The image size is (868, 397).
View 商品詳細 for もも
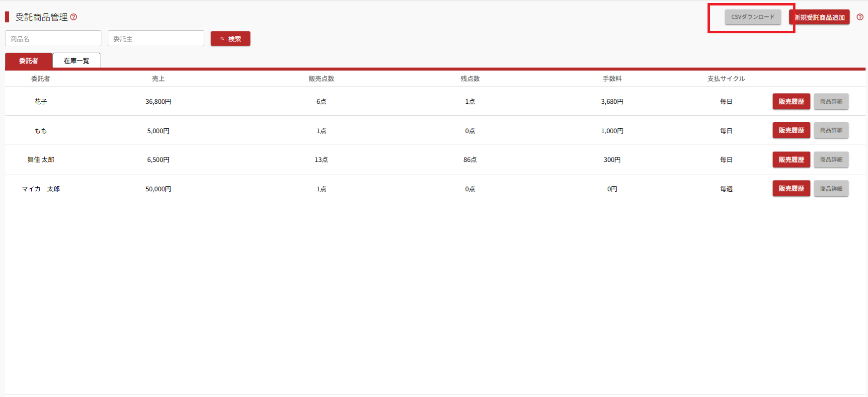[x=831, y=130]
